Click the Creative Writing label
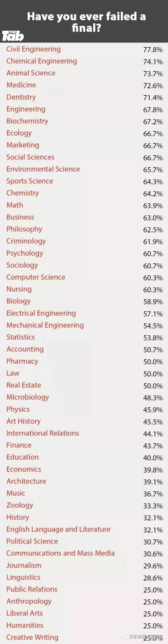The image size is (168, 644). [32, 637]
